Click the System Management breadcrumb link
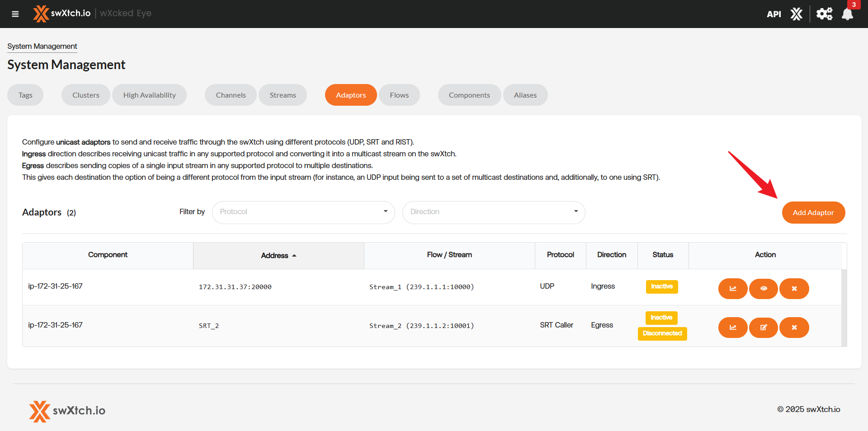 coord(42,47)
